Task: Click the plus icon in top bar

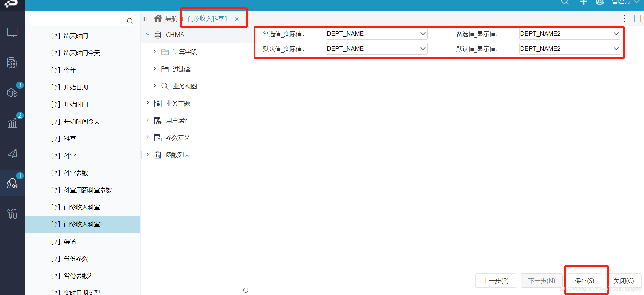Action: (584, 2)
